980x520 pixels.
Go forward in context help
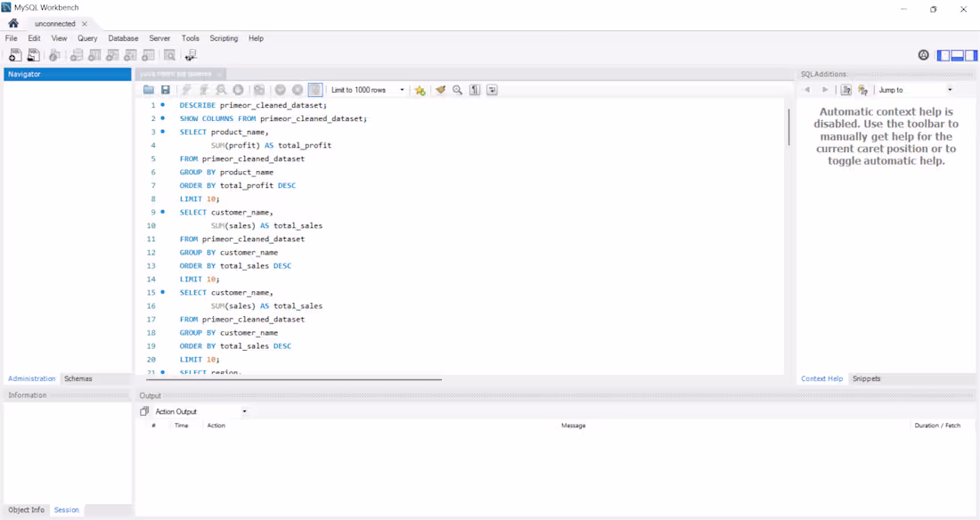tap(825, 90)
